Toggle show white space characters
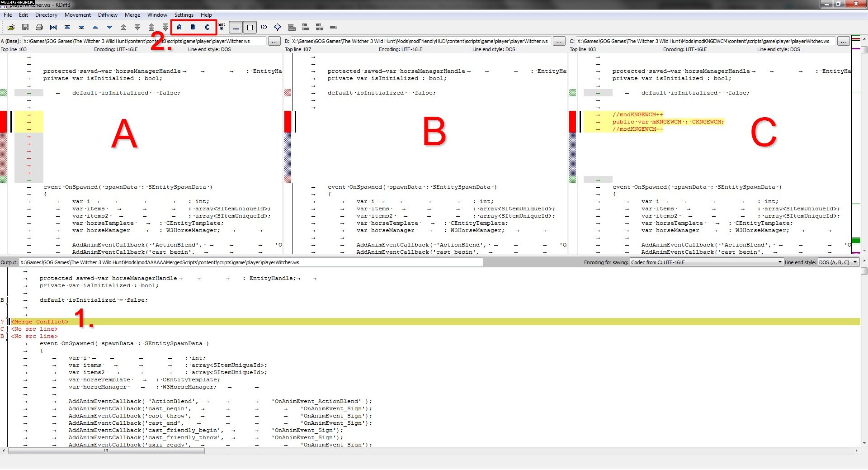This screenshot has height=470, width=868. click(236, 27)
